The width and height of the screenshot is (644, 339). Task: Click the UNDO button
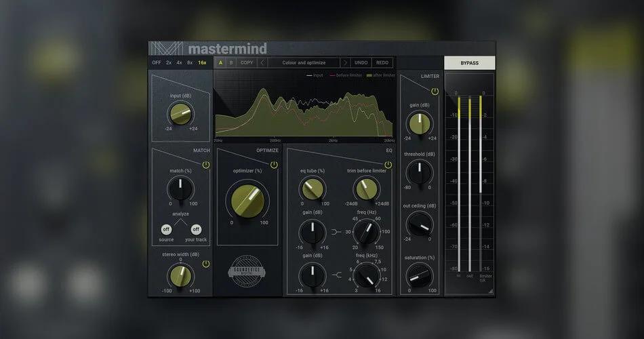tap(361, 62)
